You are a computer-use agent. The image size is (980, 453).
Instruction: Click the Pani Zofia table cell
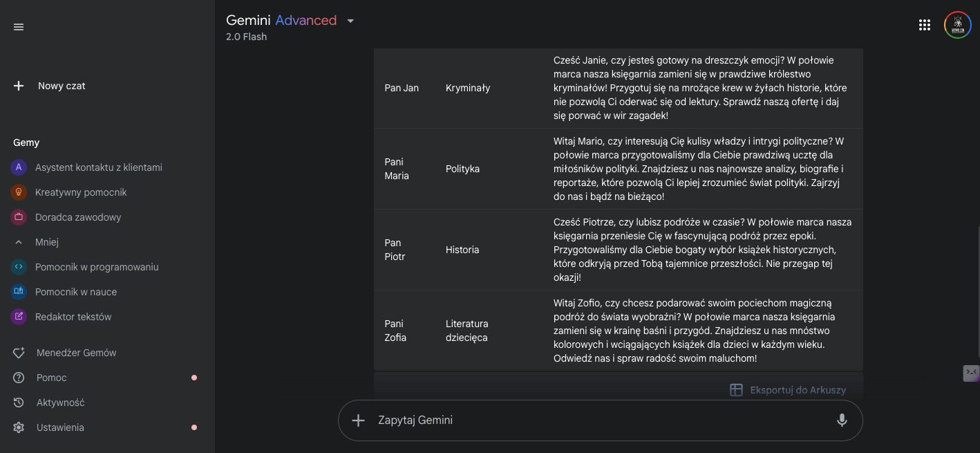395,331
